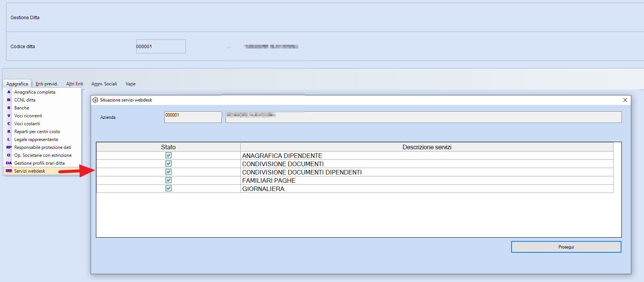This screenshot has width=644, height=282.
Task: Click the 'A' icon beside Anagrafica completa
Action: 9,92
